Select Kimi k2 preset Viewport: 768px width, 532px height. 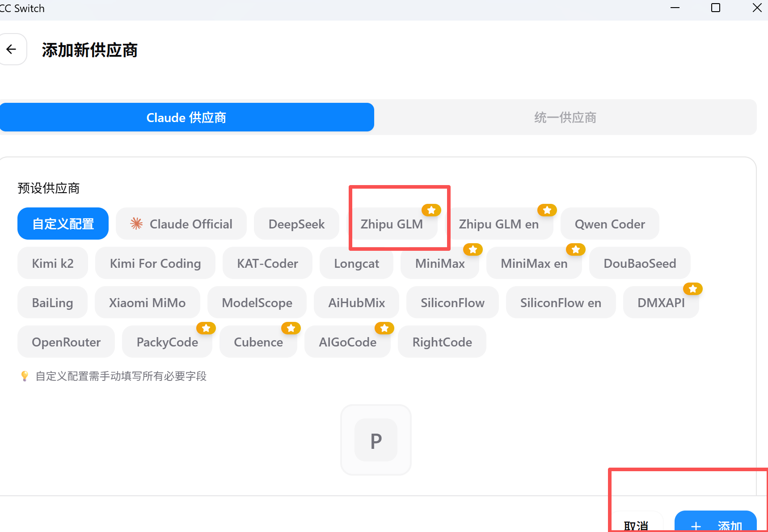[53, 263]
